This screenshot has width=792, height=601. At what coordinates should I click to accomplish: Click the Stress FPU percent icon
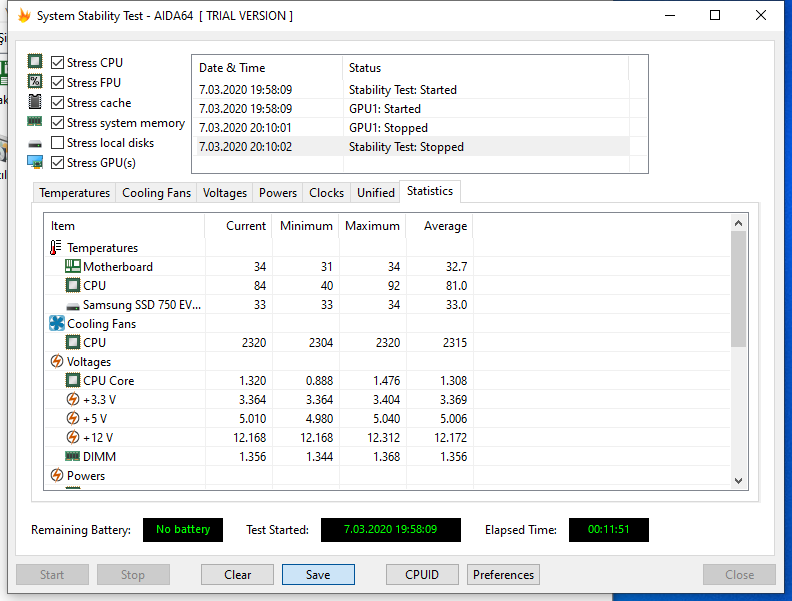[35, 81]
